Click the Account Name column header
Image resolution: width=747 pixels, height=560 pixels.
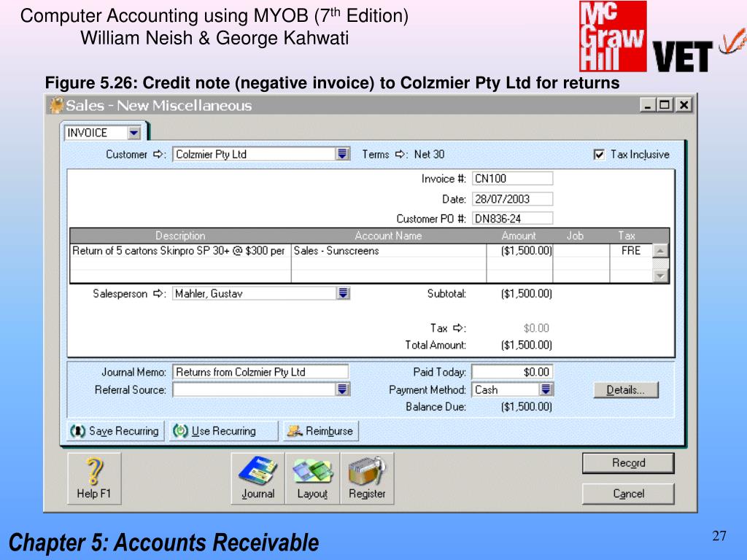click(x=389, y=236)
